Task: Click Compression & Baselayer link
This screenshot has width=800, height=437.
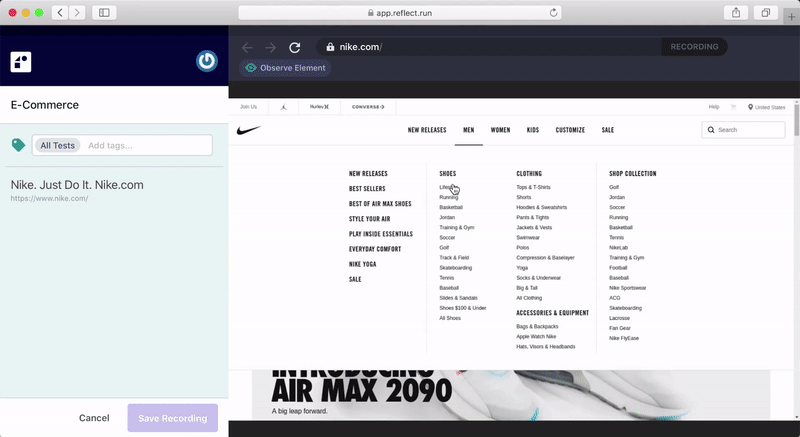Action: coord(545,258)
